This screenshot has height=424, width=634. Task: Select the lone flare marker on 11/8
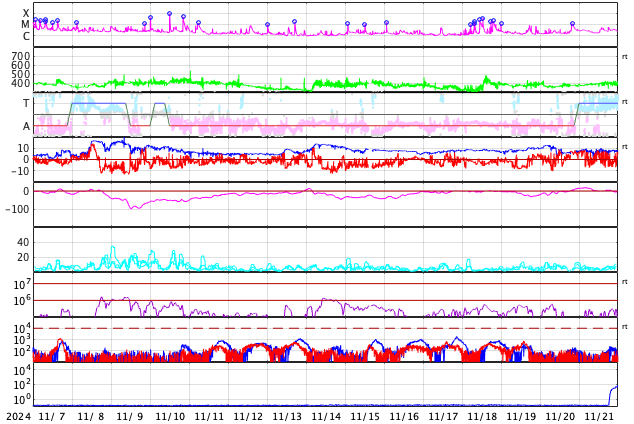[x=76, y=23]
